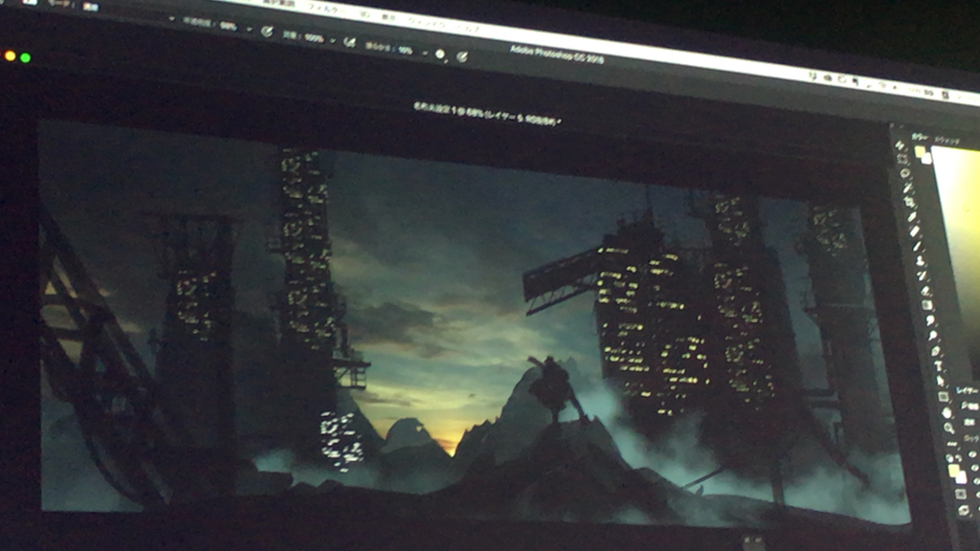Select the Crop tool

[x=910, y=201]
